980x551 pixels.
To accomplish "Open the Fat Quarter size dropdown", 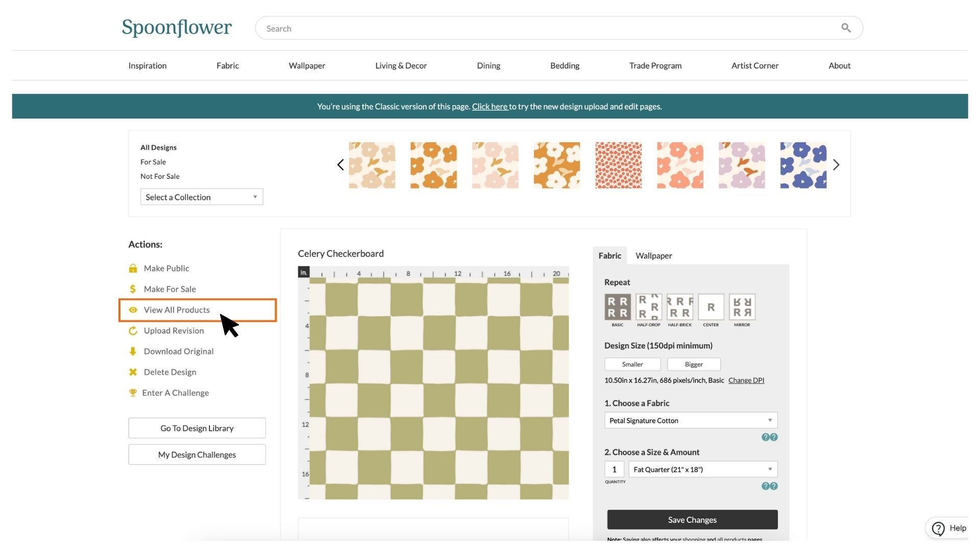I will click(703, 469).
